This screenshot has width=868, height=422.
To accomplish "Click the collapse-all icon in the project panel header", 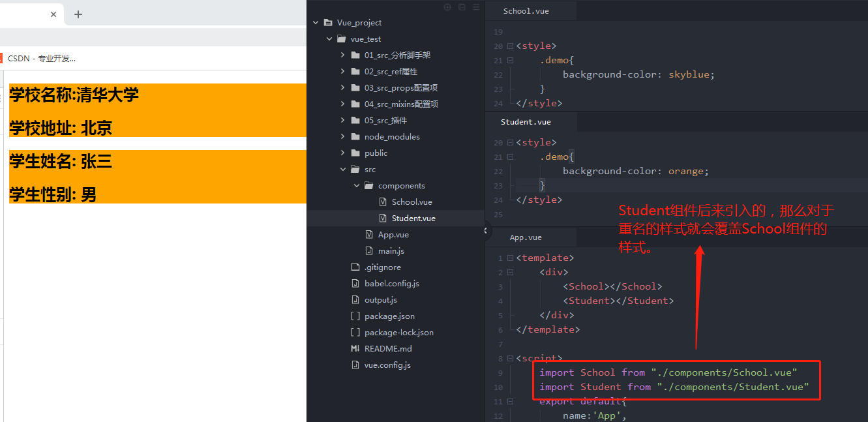I will click(x=462, y=7).
